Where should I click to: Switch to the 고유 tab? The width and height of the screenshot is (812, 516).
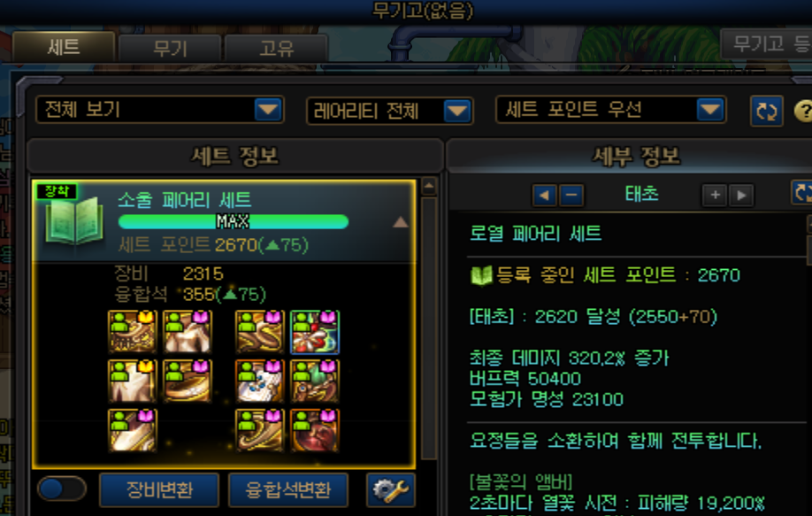(x=276, y=49)
